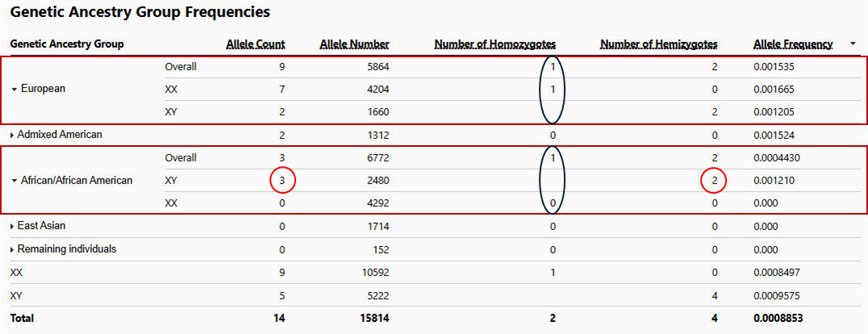
Task: Sort by Number of Homozygotes header
Action: 495,44
